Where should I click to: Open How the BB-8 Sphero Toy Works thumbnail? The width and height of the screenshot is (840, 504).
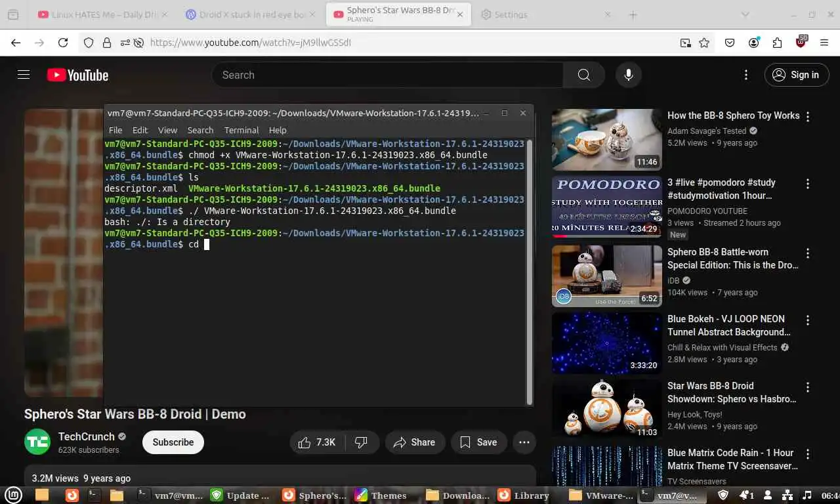click(607, 140)
